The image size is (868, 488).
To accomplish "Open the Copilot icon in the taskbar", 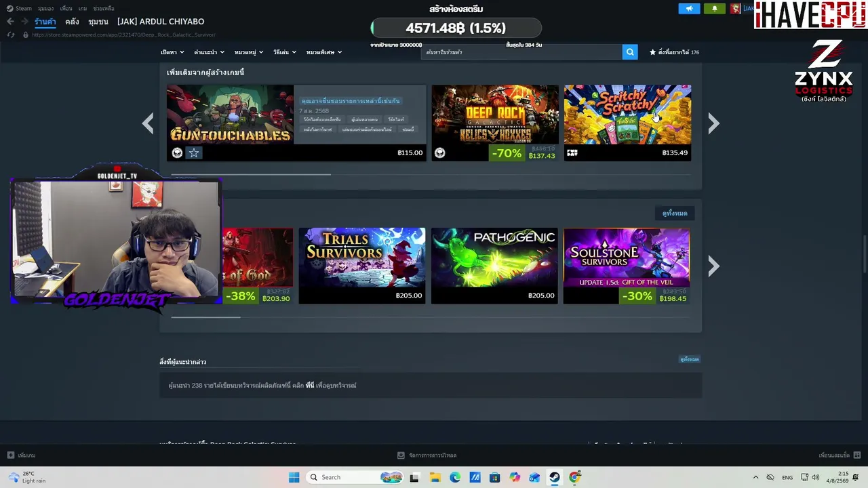I will (x=515, y=477).
